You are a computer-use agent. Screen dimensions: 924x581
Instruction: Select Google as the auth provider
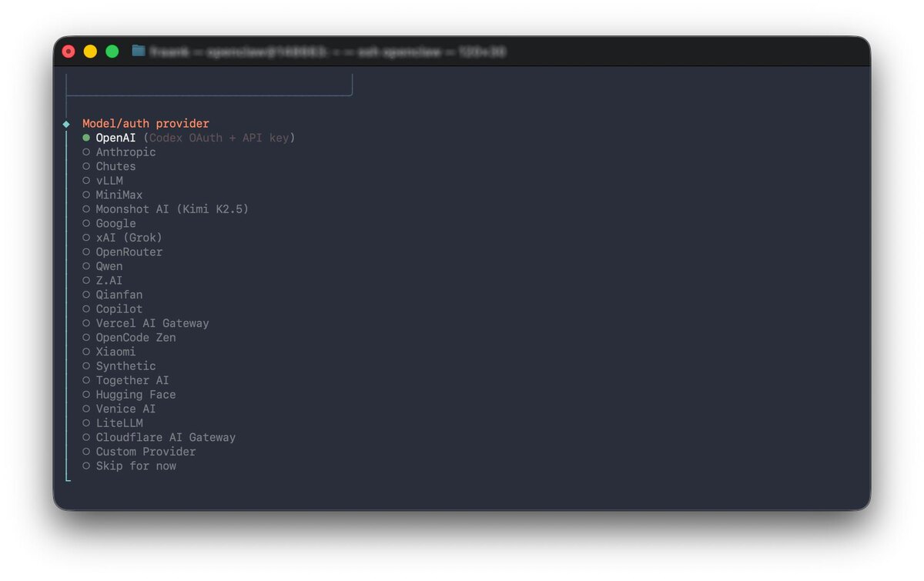pyautogui.click(x=109, y=223)
